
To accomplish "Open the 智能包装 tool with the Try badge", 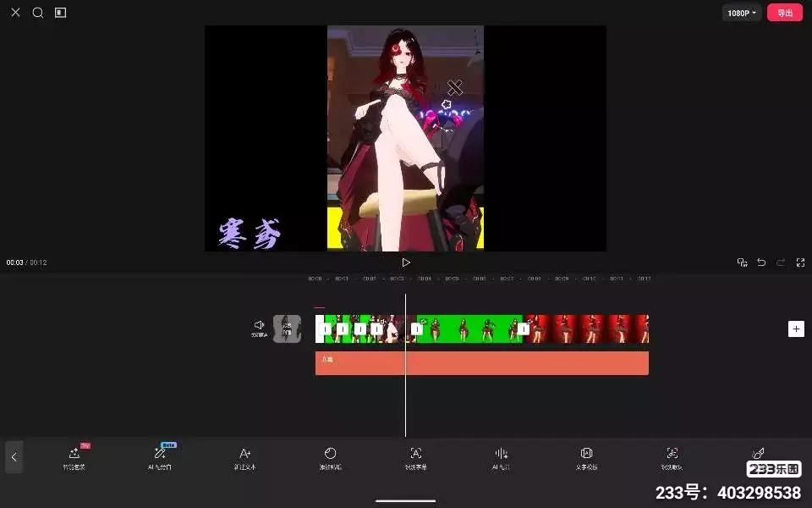I will pos(74,457).
